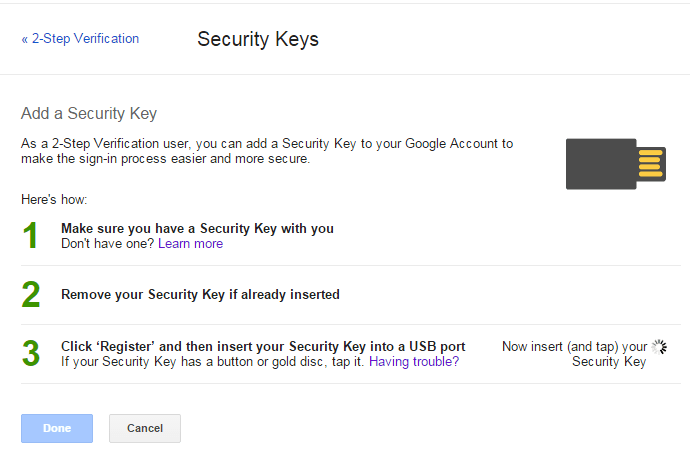Open the "Having trouble?" help link
Screen dimensions: 690x452
tap(414, 362)
